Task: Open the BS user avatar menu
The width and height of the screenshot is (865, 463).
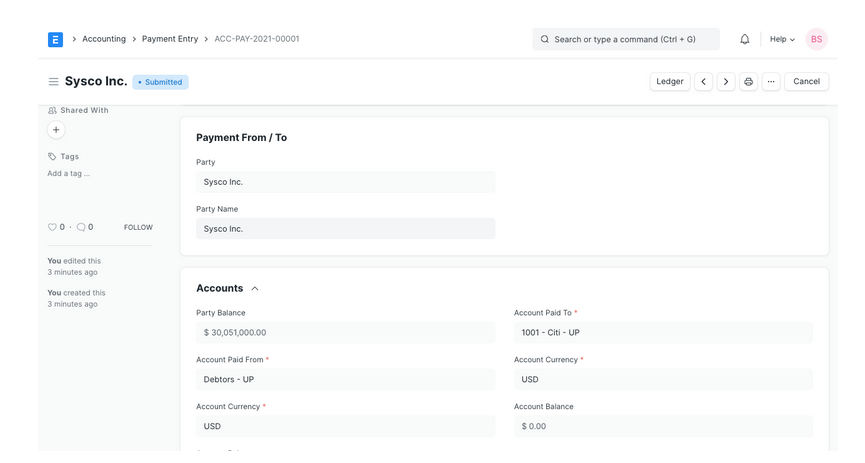Action: tap(816, 39)
